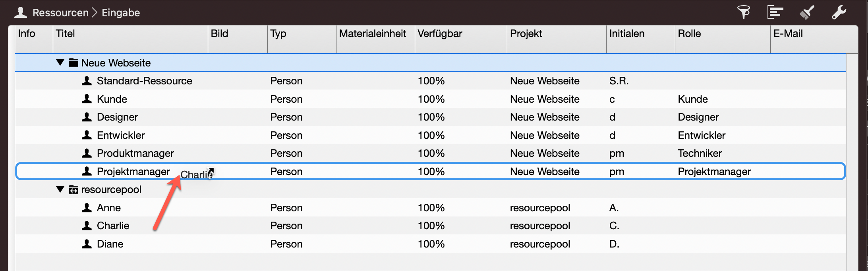The width and height of the screenshot is (868, 271).
Task: Click the person icon beside Kunde
Action: pyautogui.click(x=87, y=99)
